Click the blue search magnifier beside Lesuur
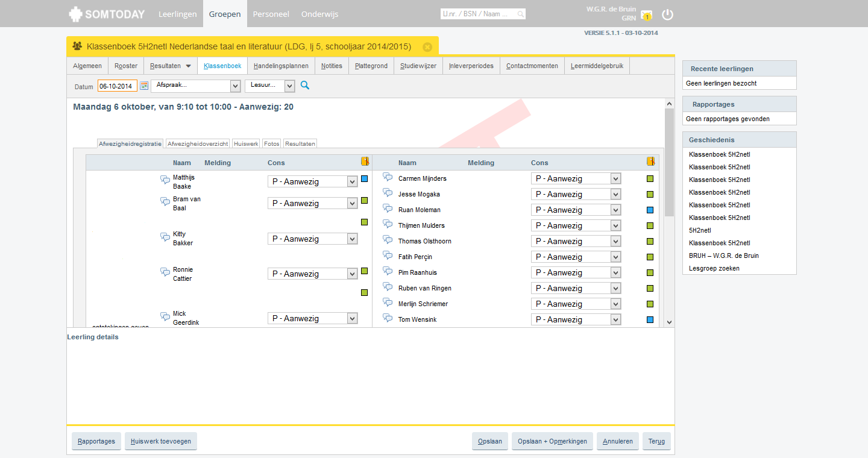Screen dimensions: 868x458 click(305, 86)
